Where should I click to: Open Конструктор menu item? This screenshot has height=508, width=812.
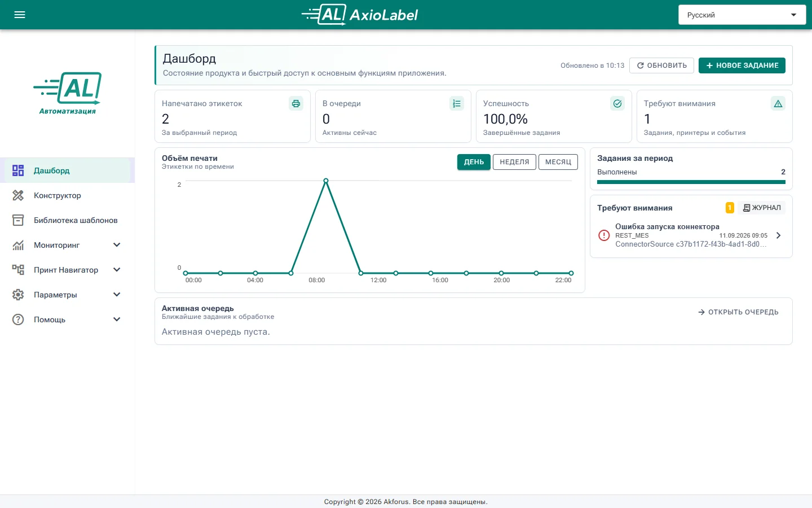[68, 195]
